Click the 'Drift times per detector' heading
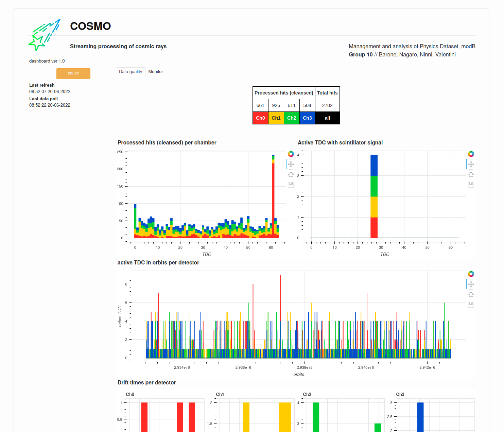Image resolution: width=504 pixels, height=432 pixels. coord(147,382)
